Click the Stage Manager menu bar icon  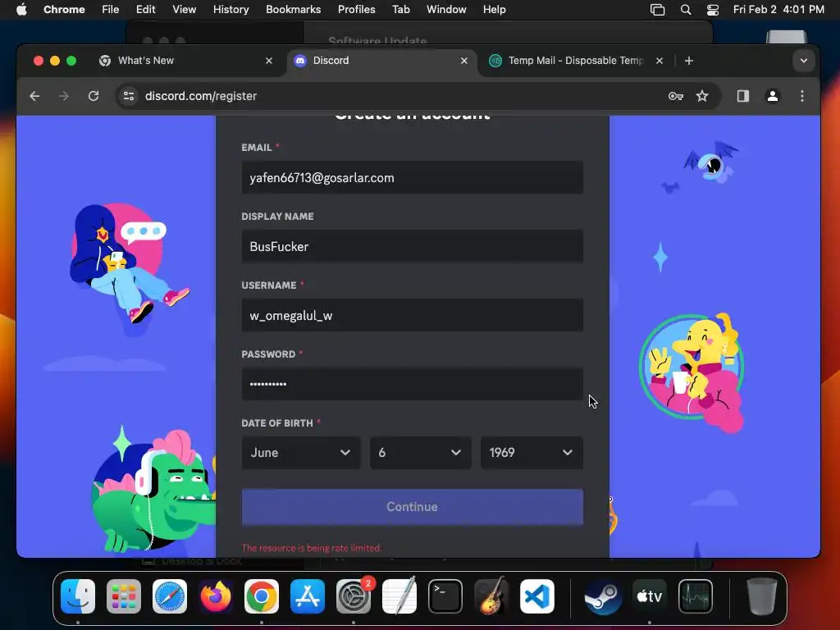coord(657,10)
